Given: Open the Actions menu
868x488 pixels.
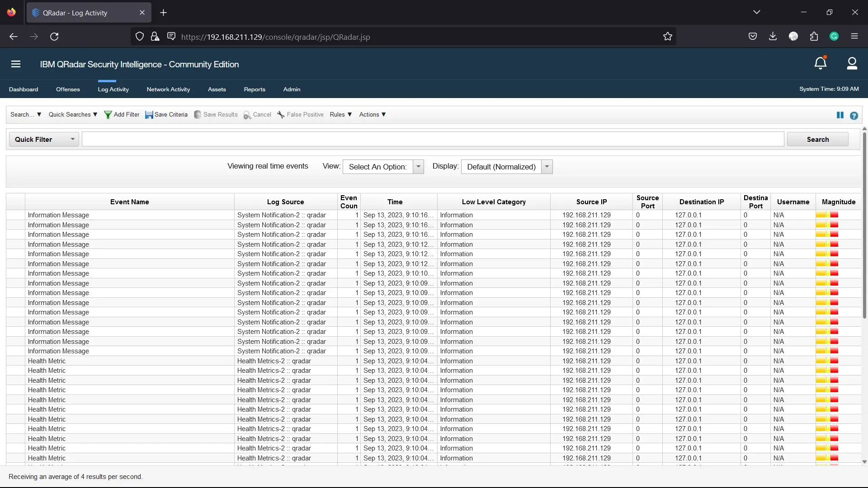Looking at the screenshot, I should 372,115.
